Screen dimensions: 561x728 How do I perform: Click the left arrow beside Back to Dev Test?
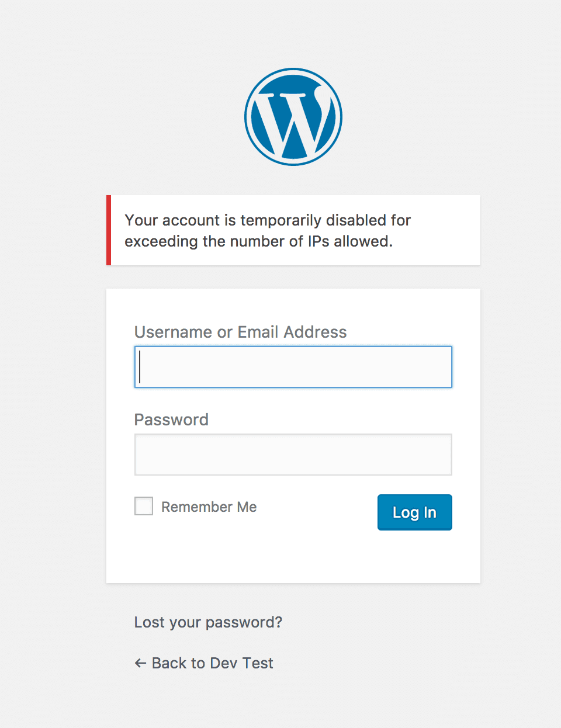(140, 663)
